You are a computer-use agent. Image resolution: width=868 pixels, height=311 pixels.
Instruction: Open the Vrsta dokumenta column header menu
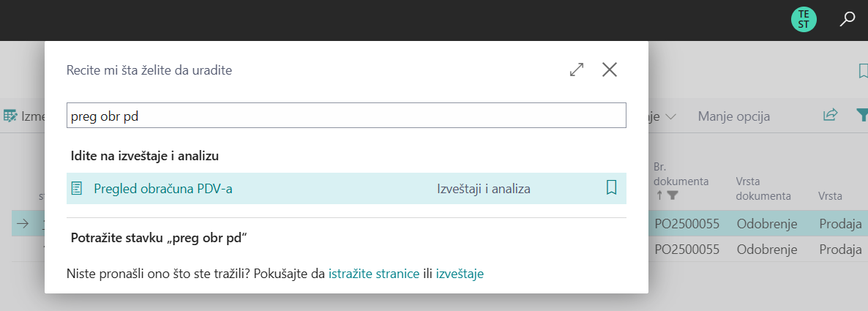[763, 188]
